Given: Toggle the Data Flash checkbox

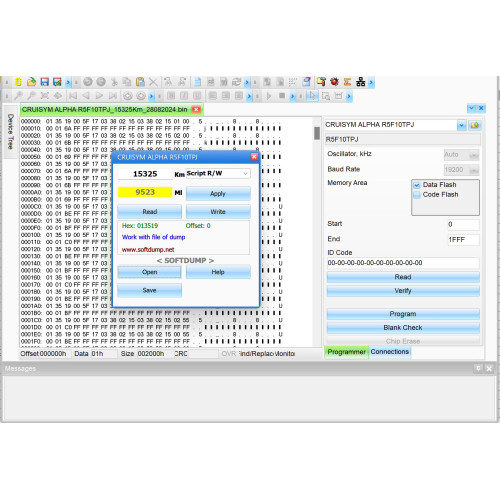Looking at the screenshot, I should 417,185.
